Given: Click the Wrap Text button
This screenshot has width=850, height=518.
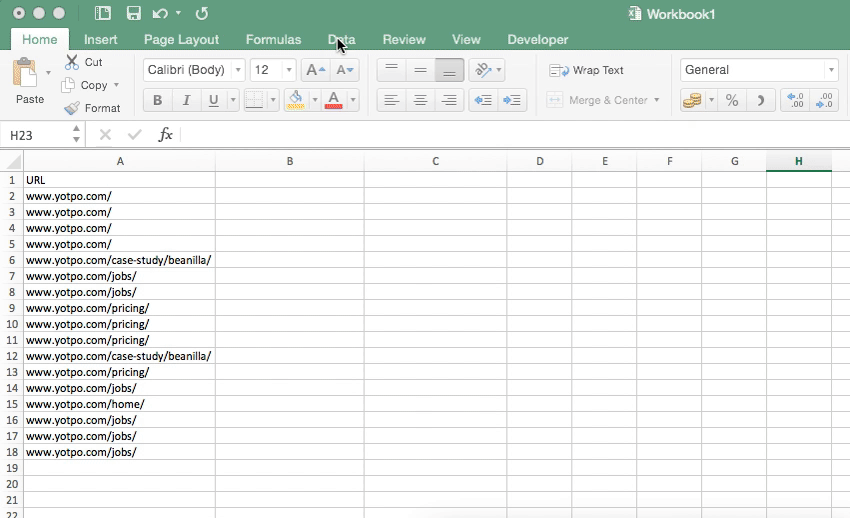Looking at the screenshot, I should [587, 70].
